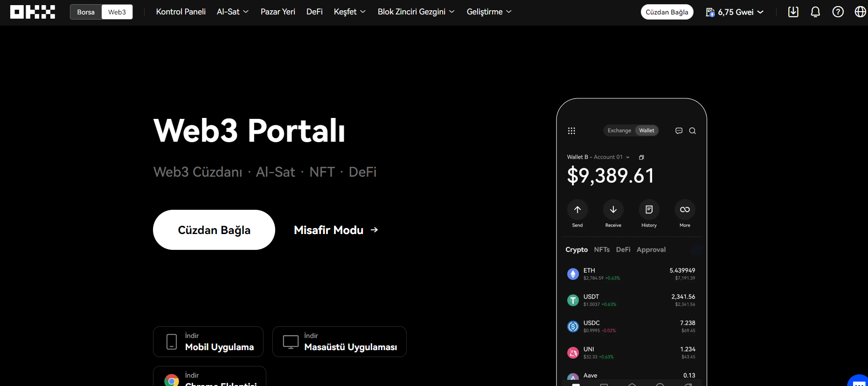Open Pazar Yeri page
Viewport: 868px width, 386px height.
(278, 12)
